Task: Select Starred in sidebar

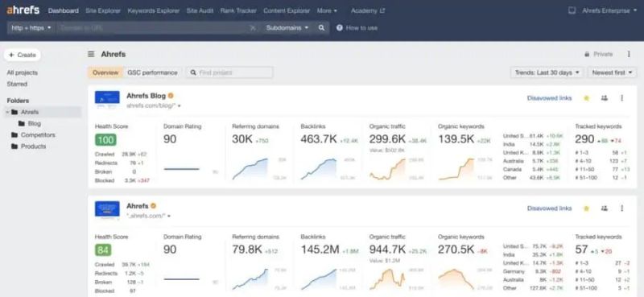Action: (x=17, y=84)
